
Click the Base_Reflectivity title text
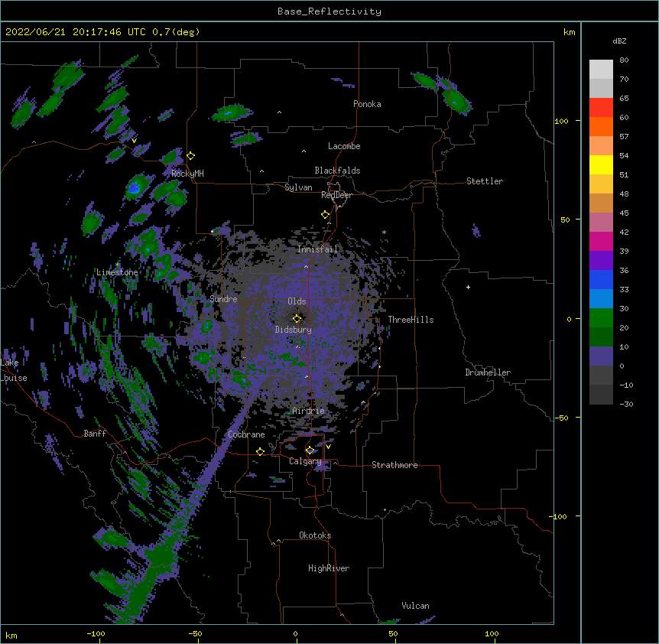329,11
